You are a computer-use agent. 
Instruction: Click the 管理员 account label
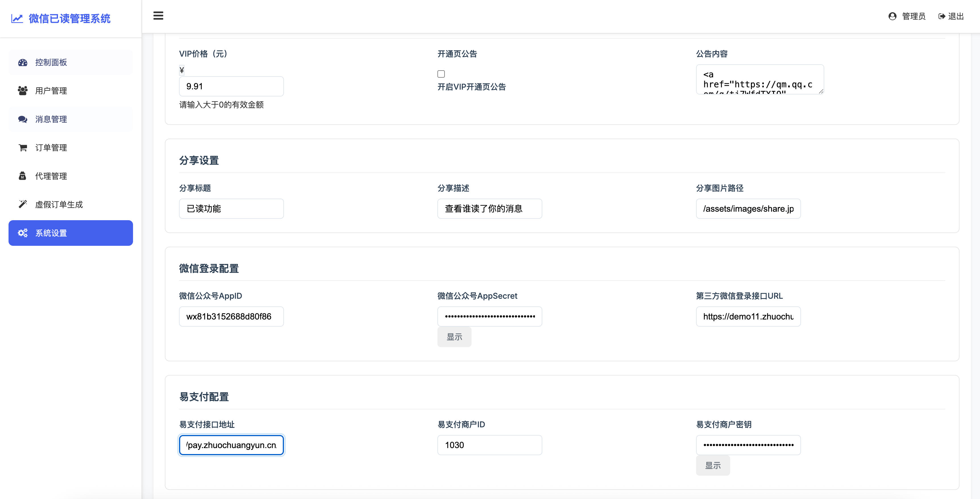tap(914, 16)
